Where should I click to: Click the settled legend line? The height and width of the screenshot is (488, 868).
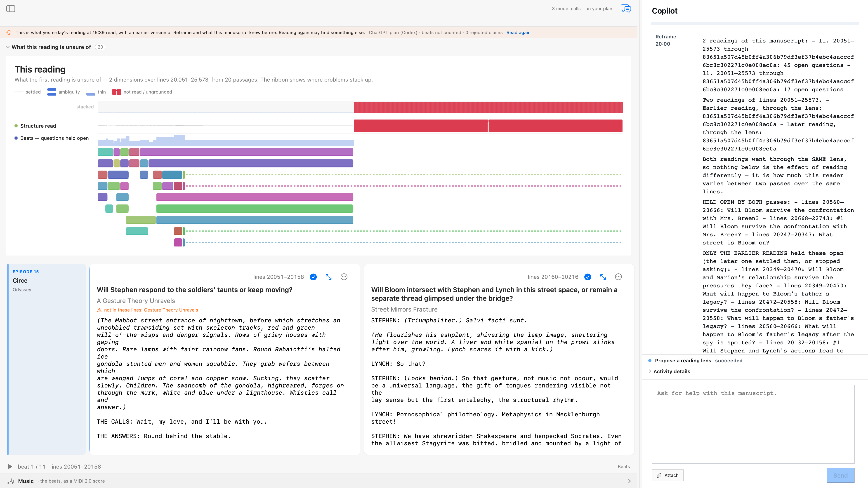click(19, 92)
